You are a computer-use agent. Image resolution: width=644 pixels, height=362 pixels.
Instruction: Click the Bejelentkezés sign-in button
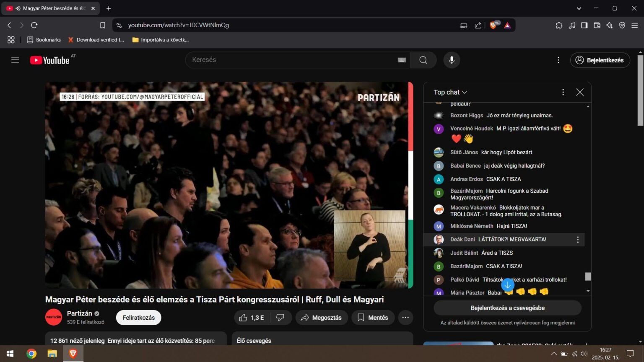pyautogui.click(x=600, y=60)
